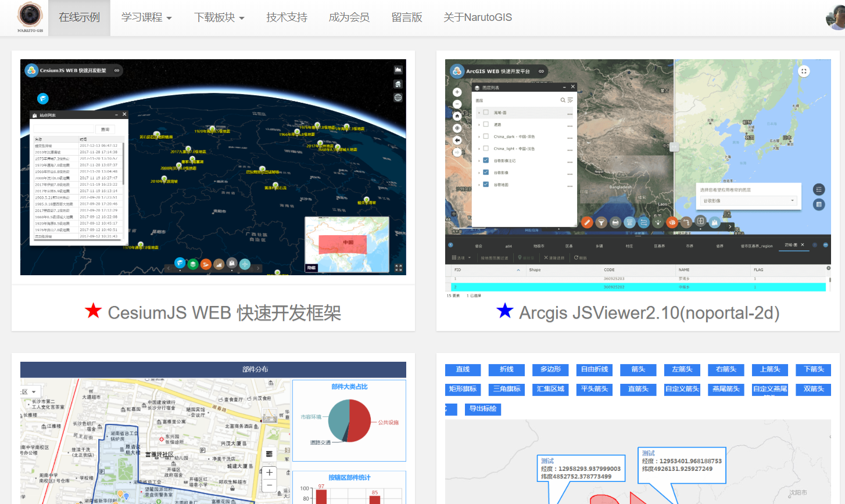
Task: Click the fullscreen icon on the ArcGIS map
Action: (804, 71)
